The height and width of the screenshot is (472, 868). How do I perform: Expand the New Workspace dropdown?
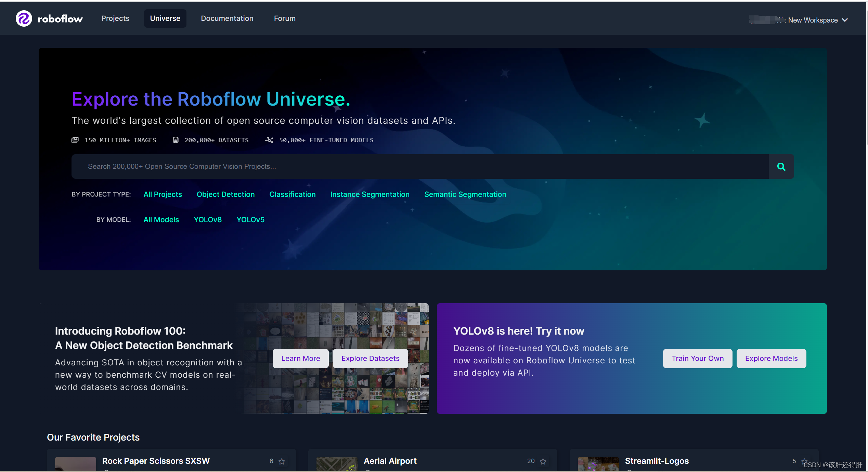click(845, 20)
